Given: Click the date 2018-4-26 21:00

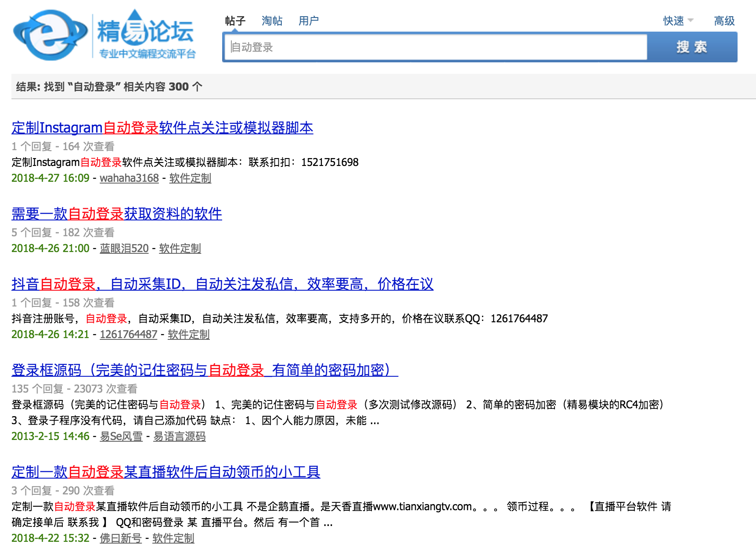Looking at the screenshot, I should coord(50,248).
